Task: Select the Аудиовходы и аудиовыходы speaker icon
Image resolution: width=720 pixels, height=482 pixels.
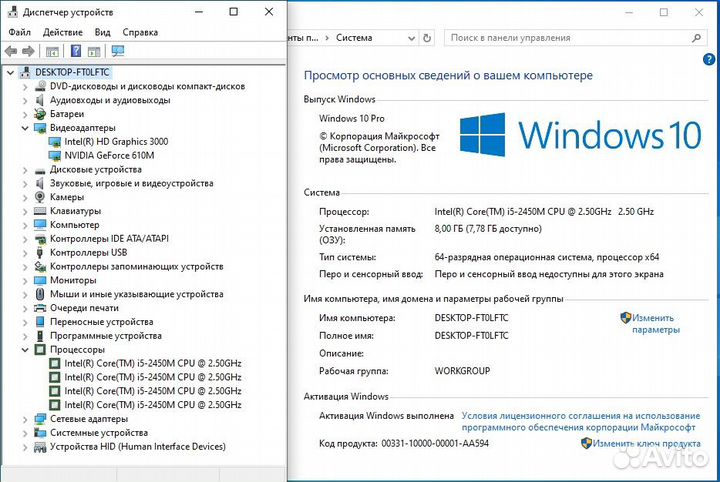Action: coord(40,100)
